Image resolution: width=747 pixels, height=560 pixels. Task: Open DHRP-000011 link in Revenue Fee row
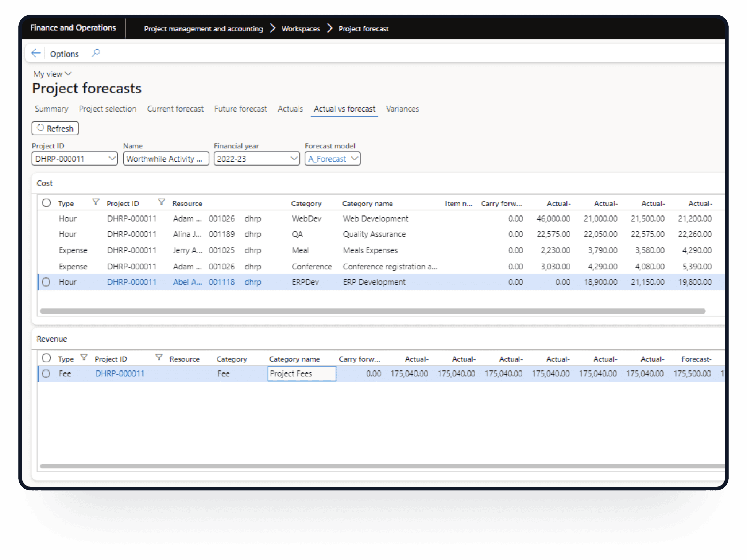click(x=120, y=374)
